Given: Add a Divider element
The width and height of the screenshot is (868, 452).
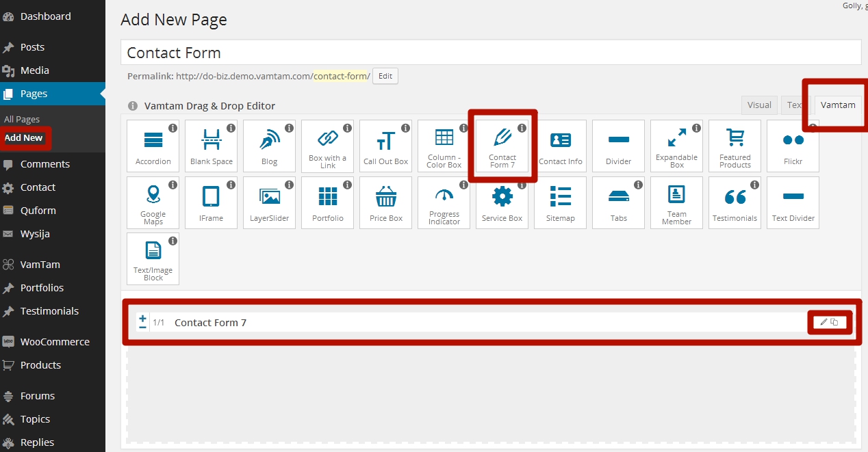Looking at the screenshot, I should [x=618, y=146].
